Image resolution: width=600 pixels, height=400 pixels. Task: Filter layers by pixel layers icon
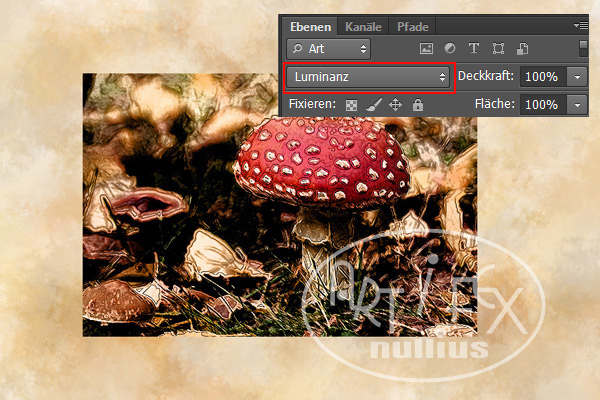[x=426, y=49]
